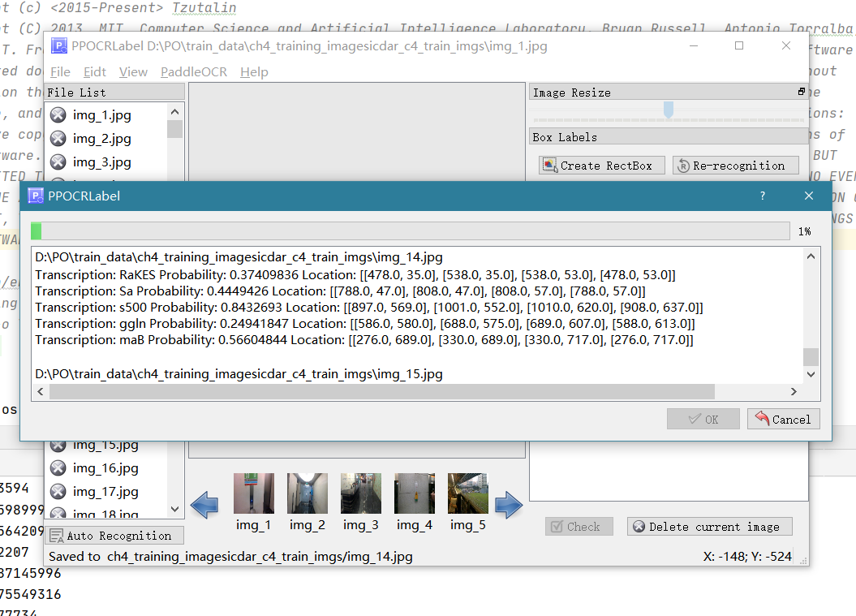This screenshot has height=616, width=856.
Task: Click the log horizontal scrollbar track
Action: (x=416, y=391)
